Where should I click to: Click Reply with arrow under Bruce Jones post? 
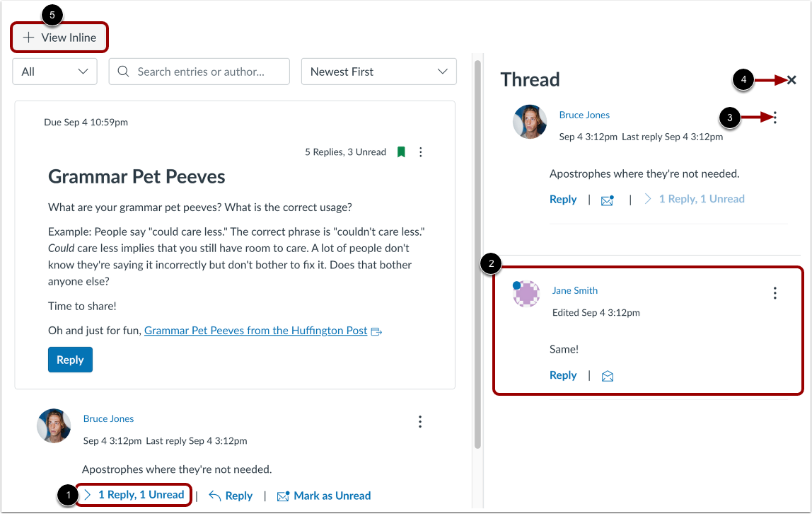tap(231, 496)
